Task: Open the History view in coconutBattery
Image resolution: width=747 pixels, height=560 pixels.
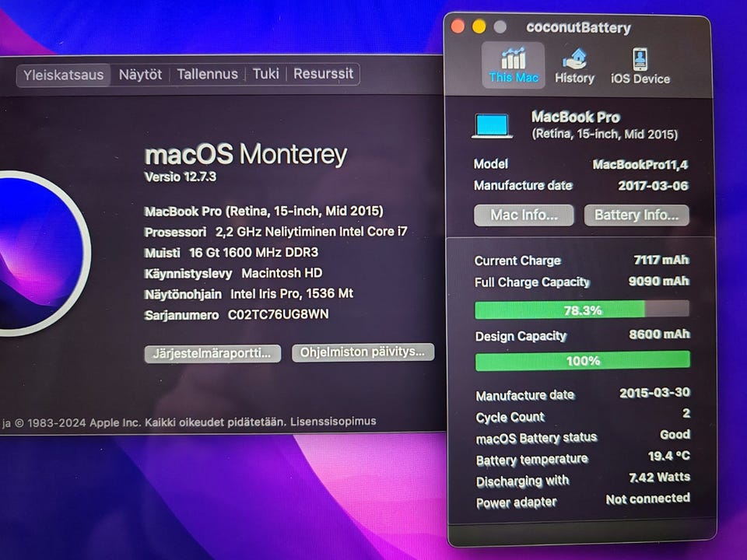Action: pos(574,66)
